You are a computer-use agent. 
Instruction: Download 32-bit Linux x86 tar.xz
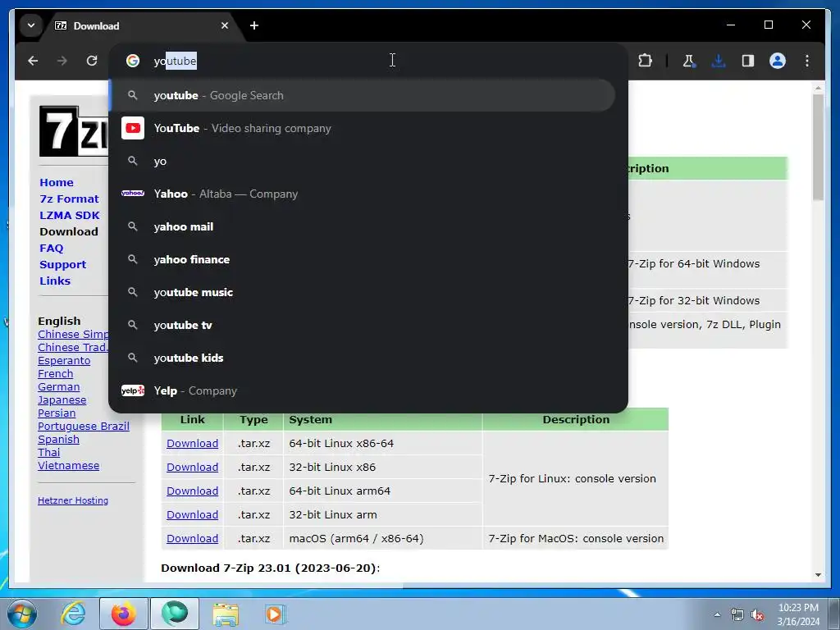[192, 467]
